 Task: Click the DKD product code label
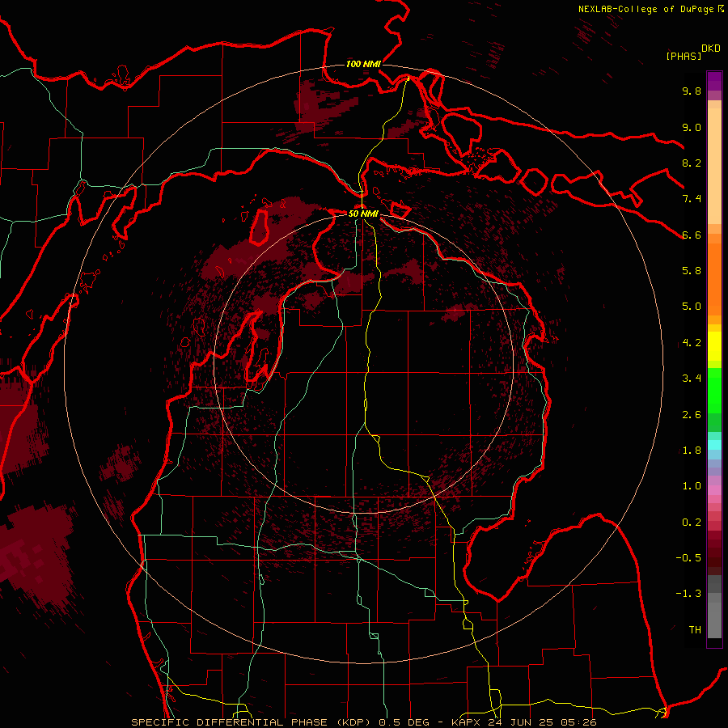(711, 49)
